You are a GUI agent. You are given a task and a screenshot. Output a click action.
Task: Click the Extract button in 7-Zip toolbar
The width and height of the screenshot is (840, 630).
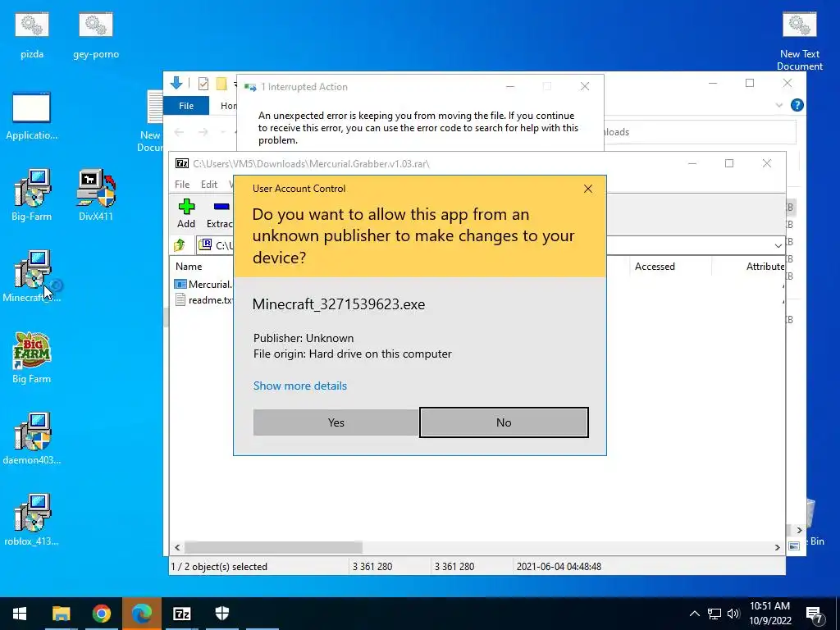click(220, 213)
